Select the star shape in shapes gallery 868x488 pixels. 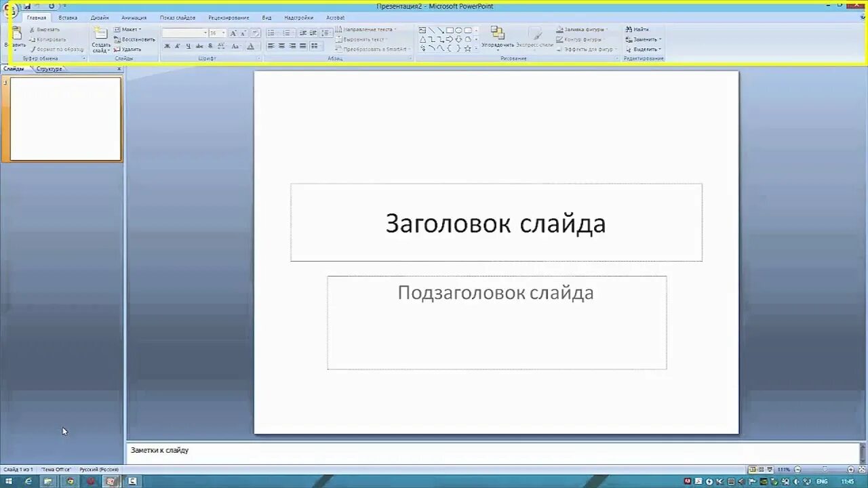(467, 49)
